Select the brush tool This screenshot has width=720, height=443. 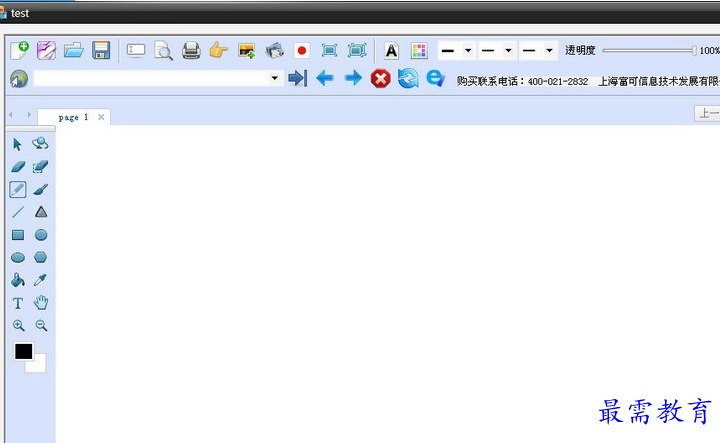[x=40, y=190]
